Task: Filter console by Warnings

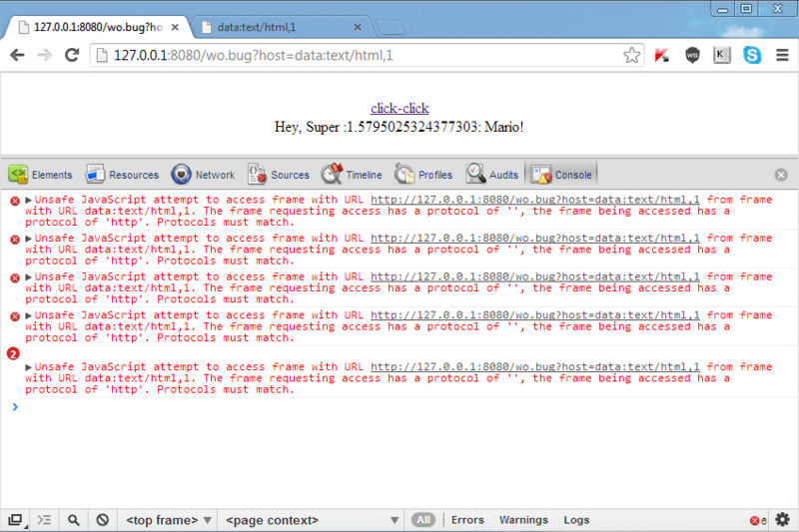Action: (523, 520)
